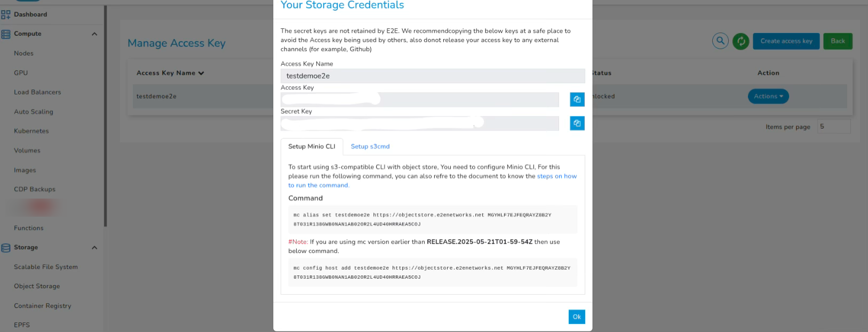
Task: Open the search tool in Manage Access Key
Action: pyautogui.click(x=720, y=41)
